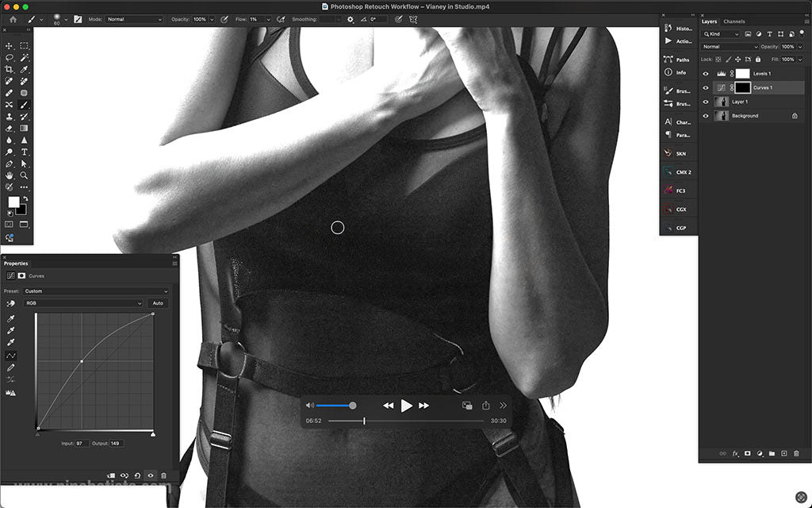Toggle Lock transparent pixels in Layers panel
Screen dimensions: 812x508
tap(717, 59)
